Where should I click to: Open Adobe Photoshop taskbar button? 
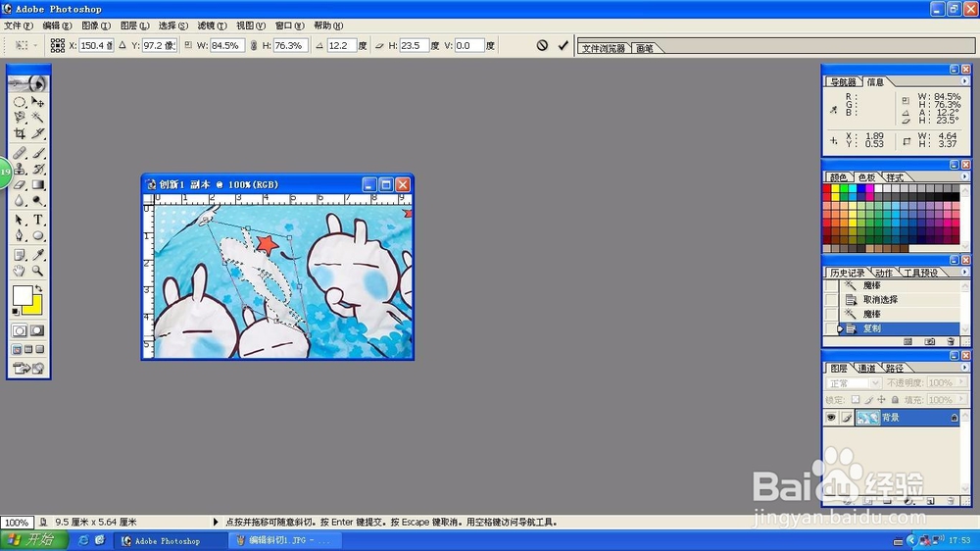point(169,540)
